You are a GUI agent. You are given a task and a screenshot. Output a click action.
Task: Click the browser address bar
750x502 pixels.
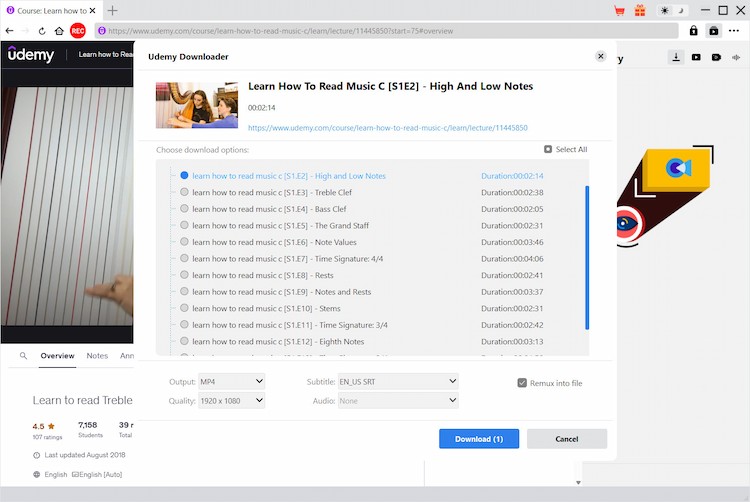point(386,31)
